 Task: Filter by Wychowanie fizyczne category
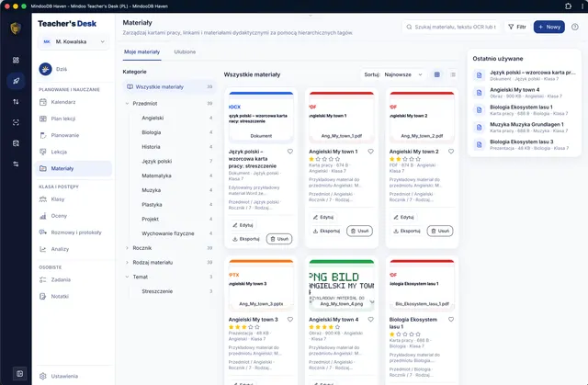pyautogui.click(x=172, y=233)
